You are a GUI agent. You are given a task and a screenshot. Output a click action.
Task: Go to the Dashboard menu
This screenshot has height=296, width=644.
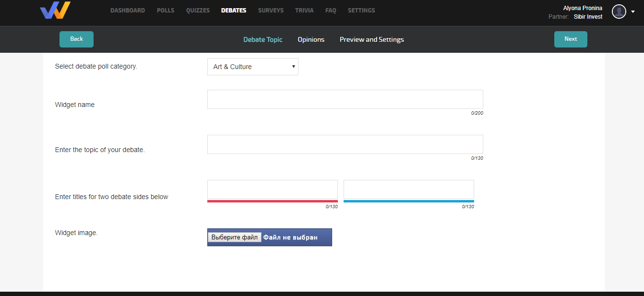tap(128, 11)
